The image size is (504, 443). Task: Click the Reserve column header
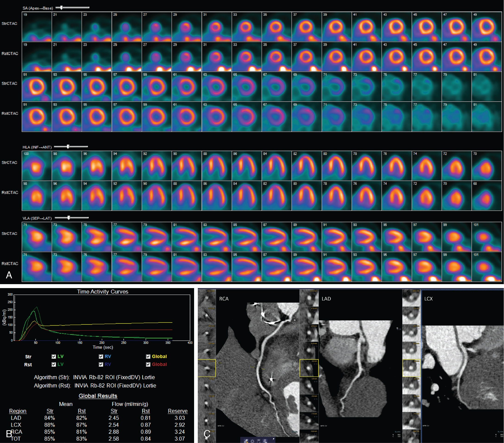pyautogui.click(x=177, y=411)
